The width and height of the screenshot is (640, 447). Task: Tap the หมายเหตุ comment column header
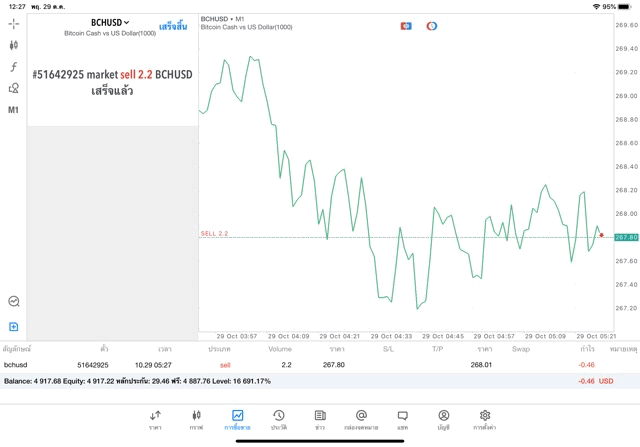[x=623, y=349]
